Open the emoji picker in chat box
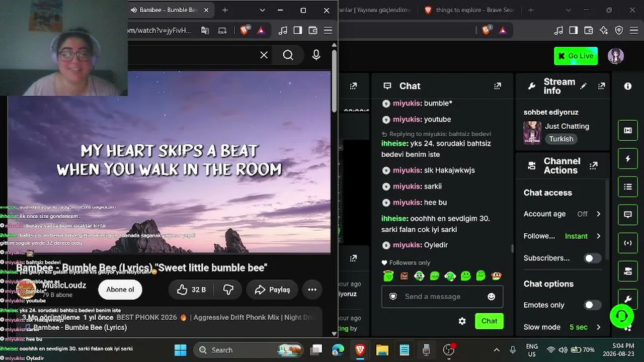Image resolution: width=644 pixels, height=362 pixels. click(492, 297)
